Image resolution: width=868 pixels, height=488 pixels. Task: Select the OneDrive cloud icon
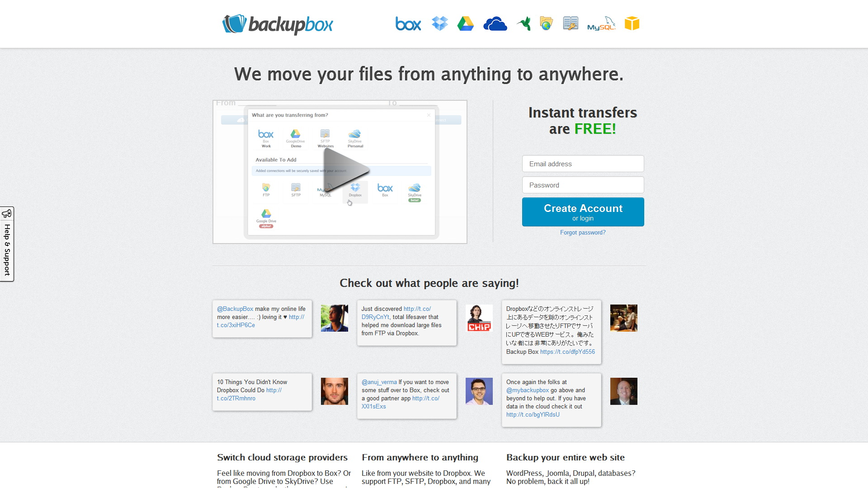(496, 24)
